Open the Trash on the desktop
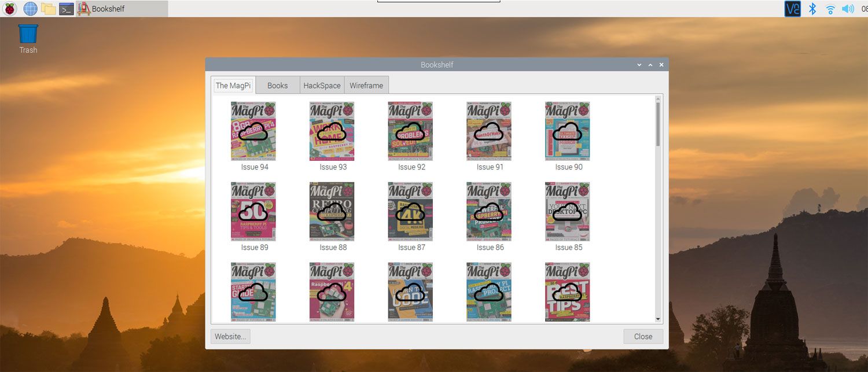The height and width of the screenshot is (372, 868). point(27,35)
